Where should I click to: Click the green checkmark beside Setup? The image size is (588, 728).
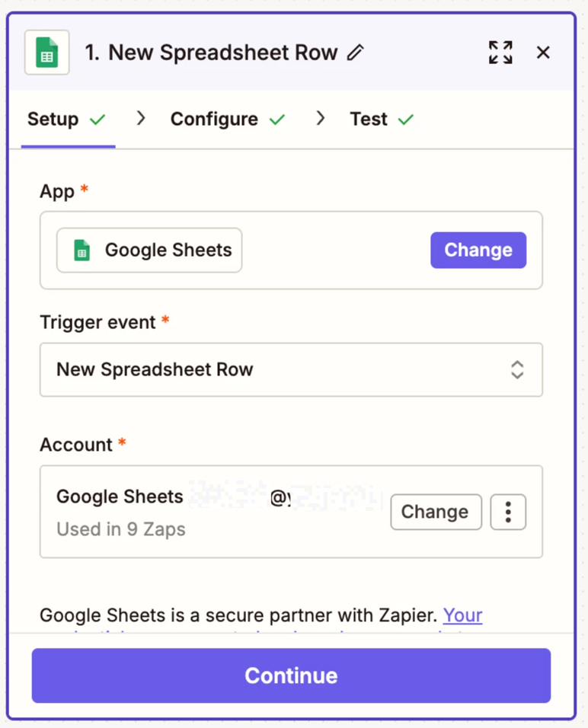point(97,120)
